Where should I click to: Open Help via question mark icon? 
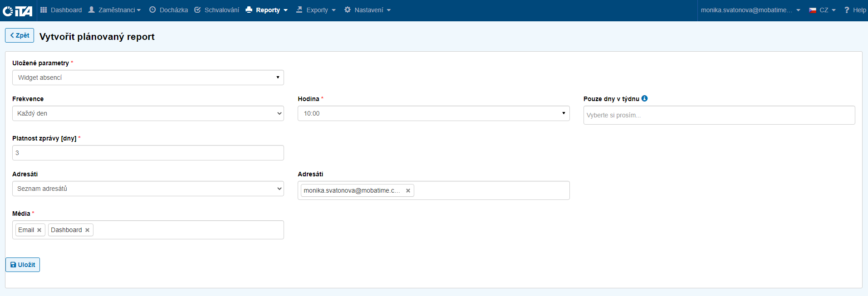point(847,10)
